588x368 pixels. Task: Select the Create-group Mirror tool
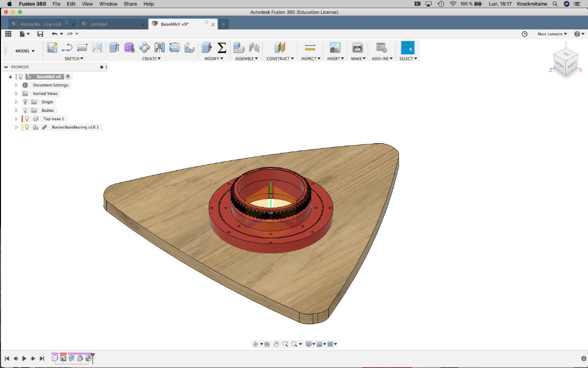click(159, 48)
